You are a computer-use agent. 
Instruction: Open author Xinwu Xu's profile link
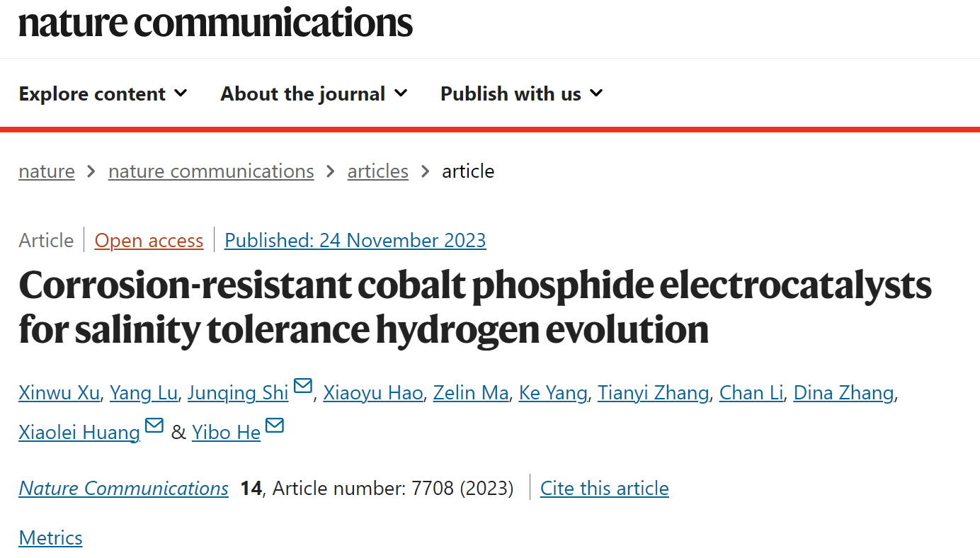[59, 392]
